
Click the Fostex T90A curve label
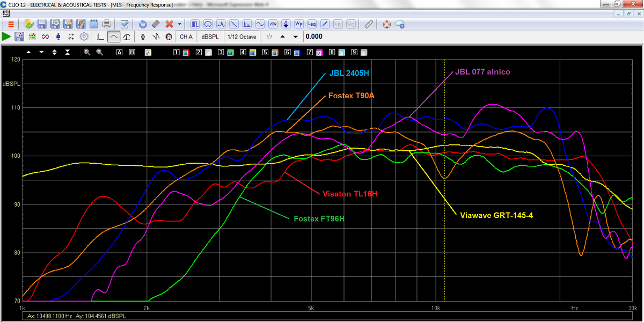[x=350, y=96]
